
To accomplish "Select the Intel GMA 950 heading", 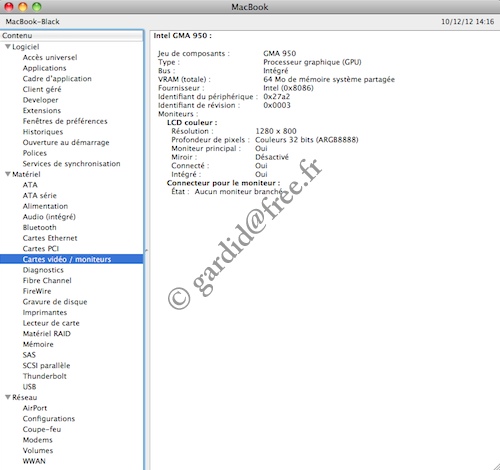I will [182, 36].
